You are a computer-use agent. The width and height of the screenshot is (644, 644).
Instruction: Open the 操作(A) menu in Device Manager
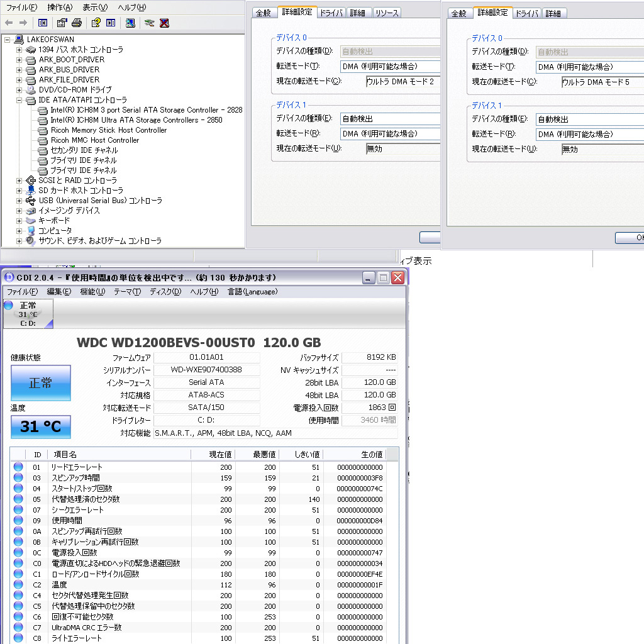[60, 8]
